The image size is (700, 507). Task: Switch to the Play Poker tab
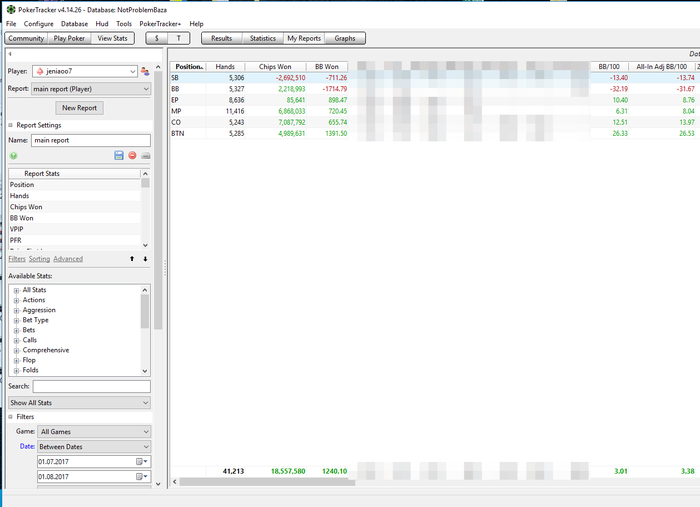pos(69,38)
